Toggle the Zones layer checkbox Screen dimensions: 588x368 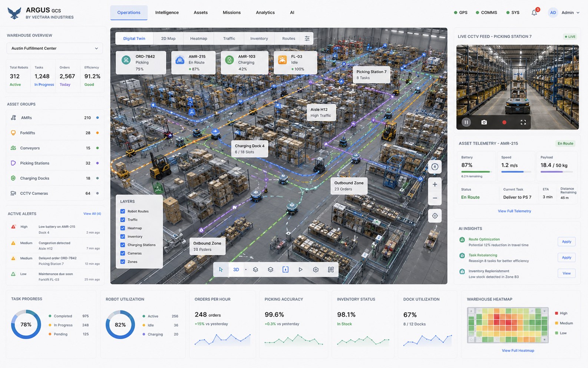[x=123, y=262]
